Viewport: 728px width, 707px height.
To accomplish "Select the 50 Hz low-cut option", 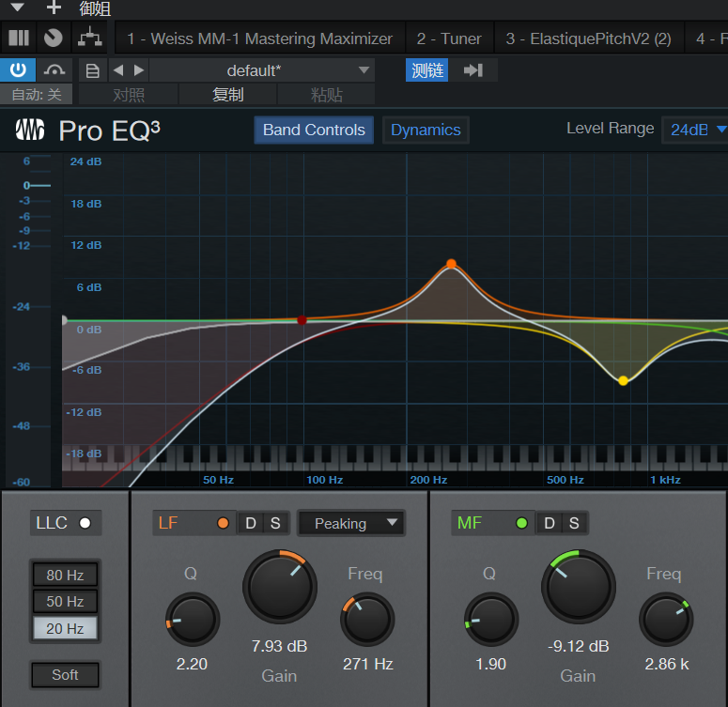I will [65, 601].
